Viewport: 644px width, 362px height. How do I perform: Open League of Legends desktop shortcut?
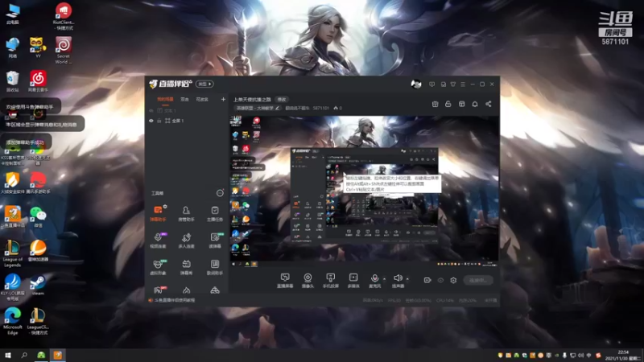click(13, 253)
